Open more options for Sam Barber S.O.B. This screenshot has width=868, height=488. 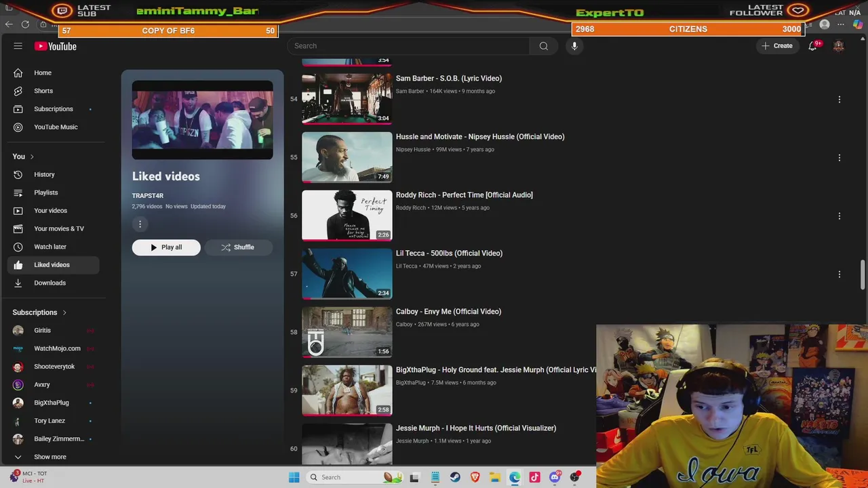tap(840, 100)
